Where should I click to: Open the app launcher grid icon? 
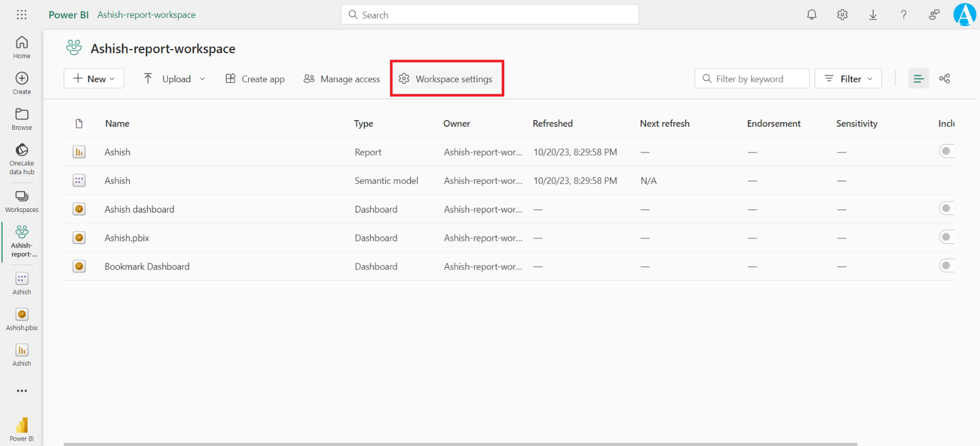(21, 15)
